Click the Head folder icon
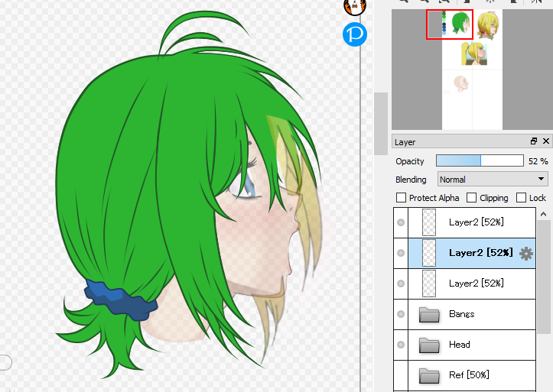The image size is (553, 392). point(432,345)
